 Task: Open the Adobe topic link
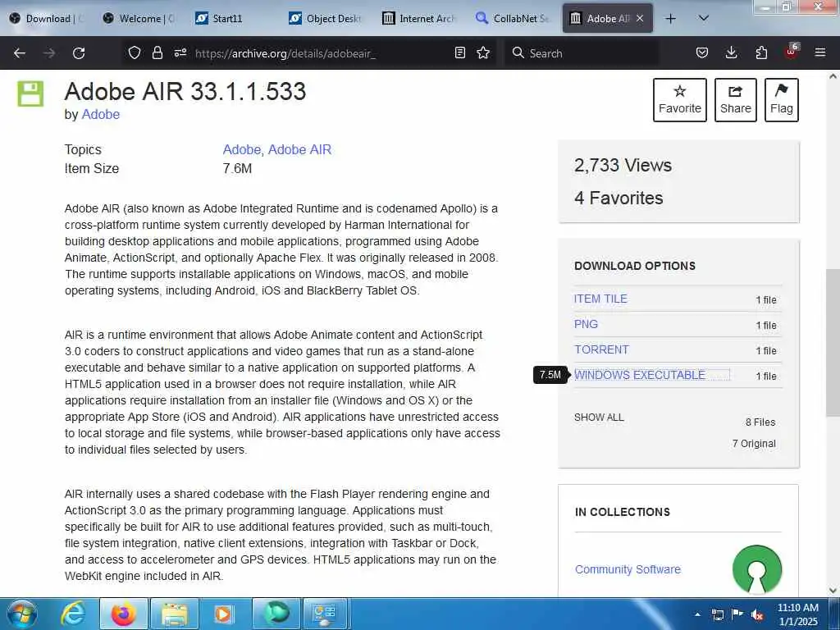(242, 149)
